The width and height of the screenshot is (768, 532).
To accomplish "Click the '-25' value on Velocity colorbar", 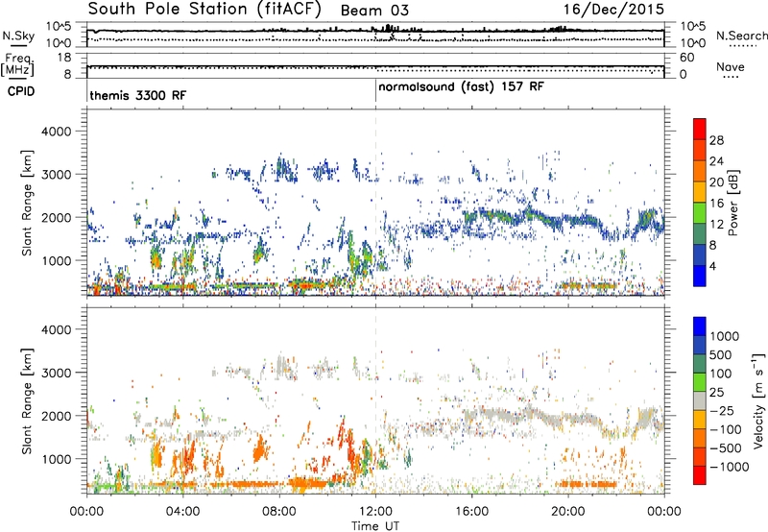I will point(722,411).
